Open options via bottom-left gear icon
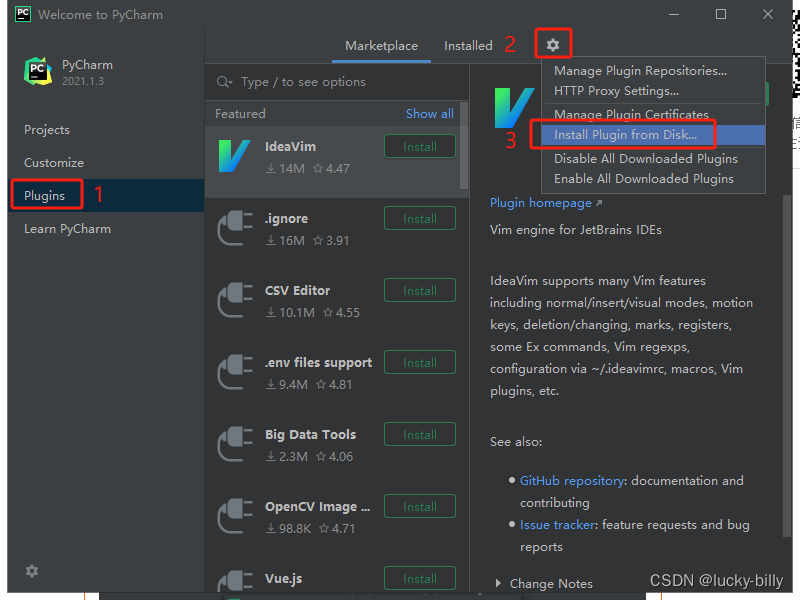The width and height of the screenshot is (800, 600). tap(32, 571)
